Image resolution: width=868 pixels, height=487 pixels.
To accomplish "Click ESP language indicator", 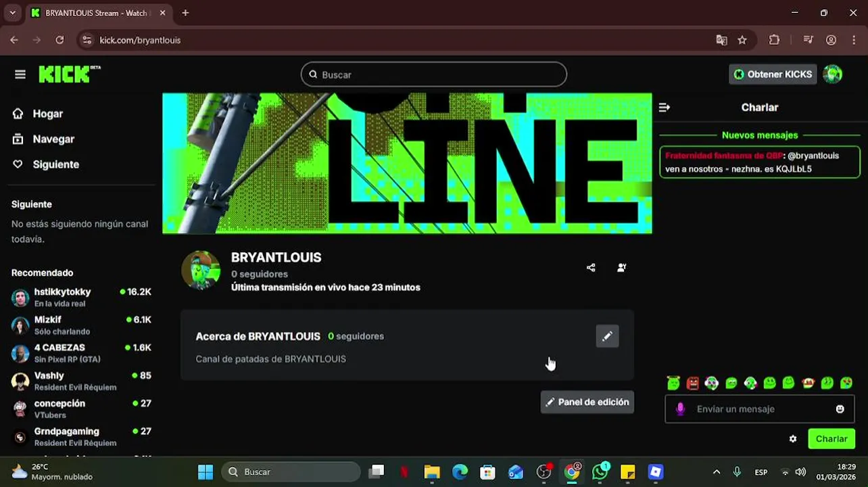I will tap(761, 472).
